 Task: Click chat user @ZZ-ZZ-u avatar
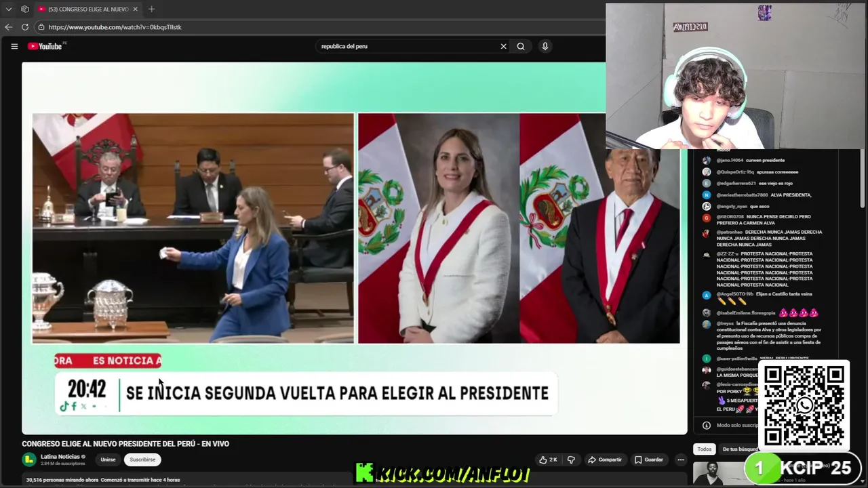coord(707,255)
